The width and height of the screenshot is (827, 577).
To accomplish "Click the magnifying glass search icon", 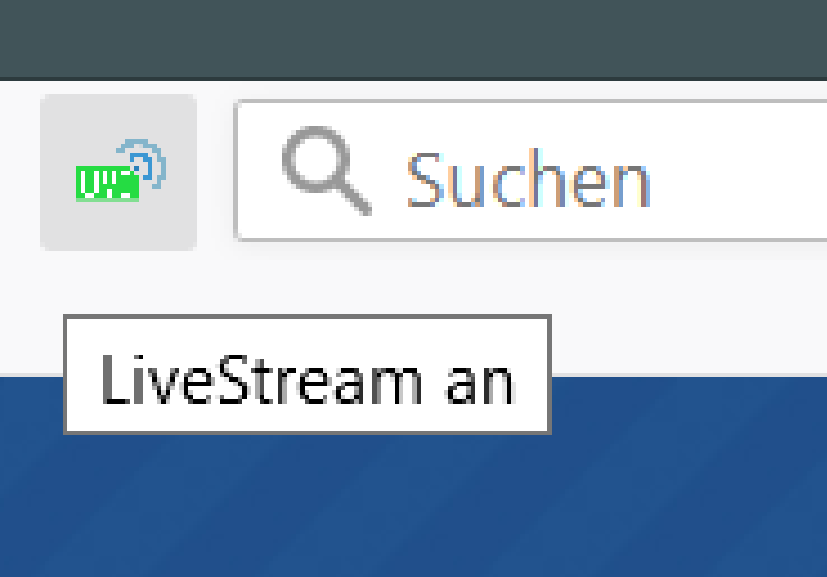I will [326, 170].
